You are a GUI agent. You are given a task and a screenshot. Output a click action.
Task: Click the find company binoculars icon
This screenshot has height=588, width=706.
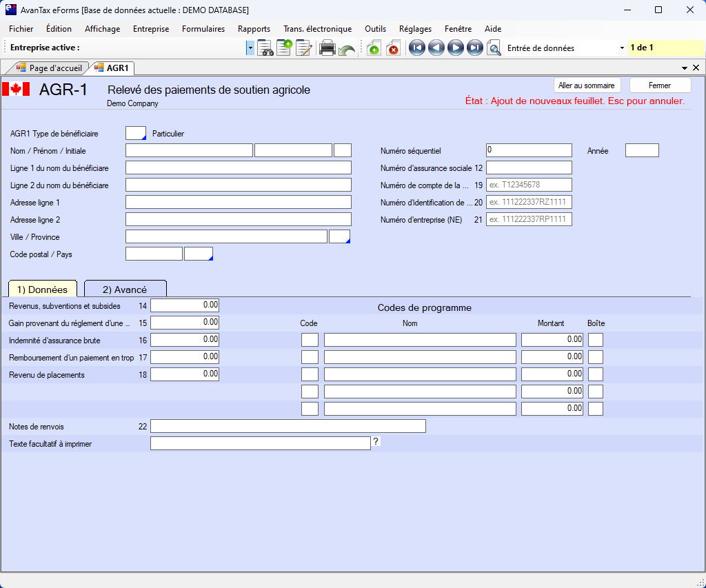pyautogui.click(x=265, y=48)
